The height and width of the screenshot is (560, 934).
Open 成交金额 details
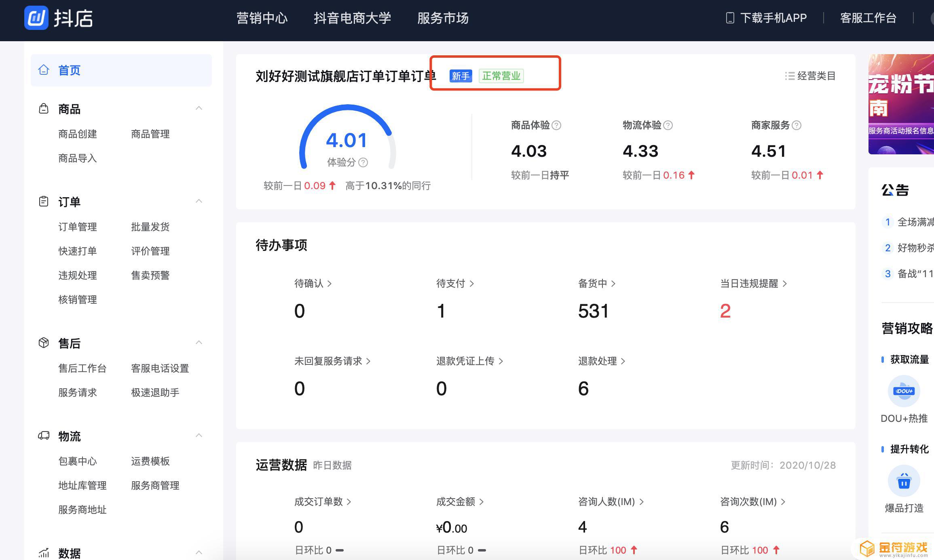(x=460, y=502)
